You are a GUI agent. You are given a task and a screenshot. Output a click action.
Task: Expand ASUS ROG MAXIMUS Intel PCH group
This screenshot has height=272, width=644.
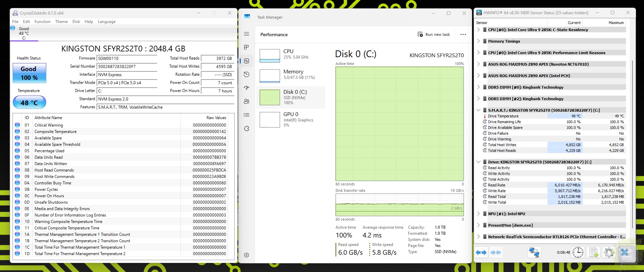click(478, 76)
